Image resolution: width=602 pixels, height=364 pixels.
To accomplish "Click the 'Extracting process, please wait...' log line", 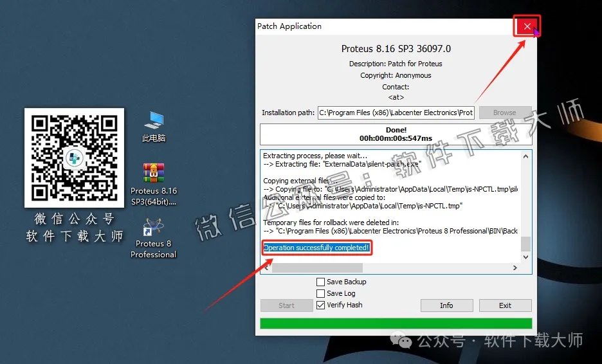I will (315, 156).
